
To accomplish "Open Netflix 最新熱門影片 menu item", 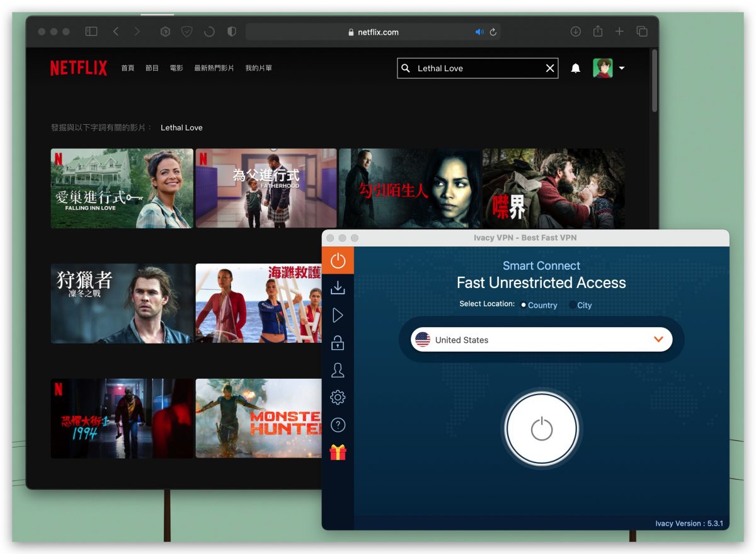I will pyautogui.click(x=214, y=68).
